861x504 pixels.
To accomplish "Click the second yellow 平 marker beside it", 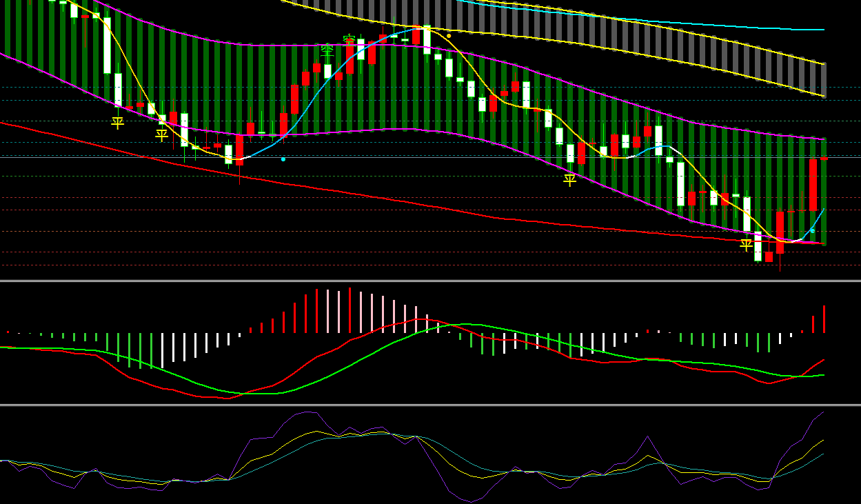I will click(x=162, y=135).
